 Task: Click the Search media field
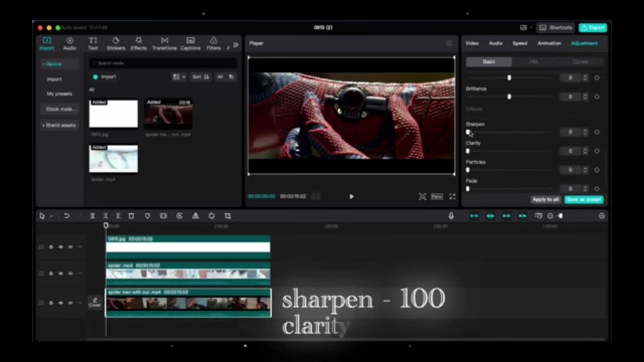[163, 63]
